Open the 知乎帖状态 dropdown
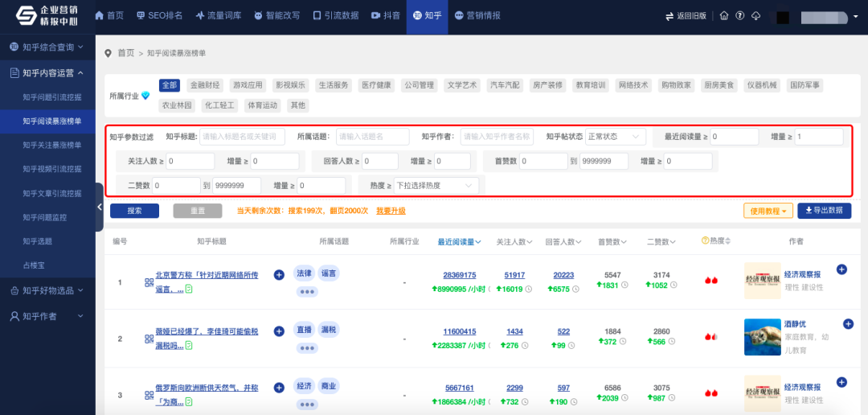 point(615,137)
